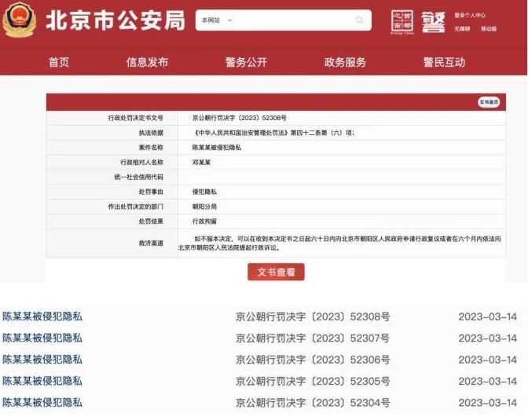Click the police badge emblem logo

pyautogui.click(x=19, y=21)
